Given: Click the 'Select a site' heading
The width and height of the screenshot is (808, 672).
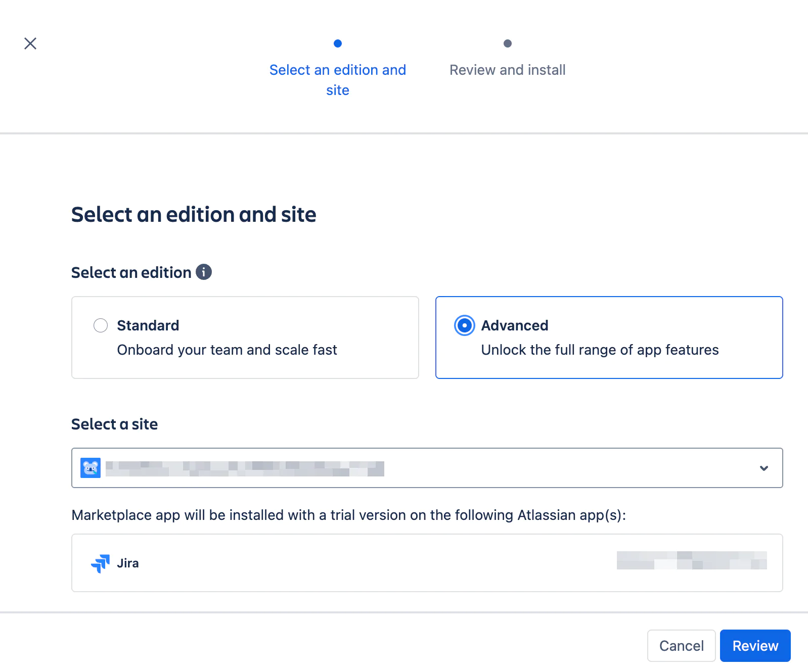Looking at the screenshot, I should coord(115,424).
